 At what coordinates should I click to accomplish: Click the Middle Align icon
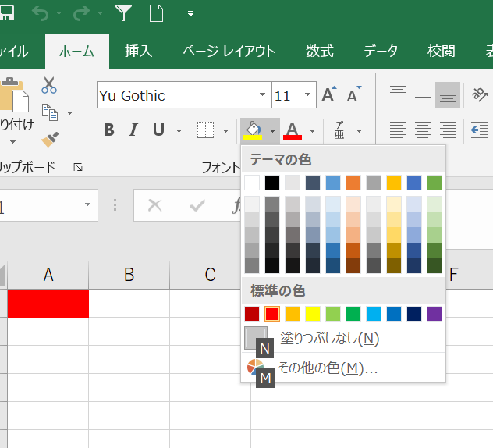tap(423, 94)
